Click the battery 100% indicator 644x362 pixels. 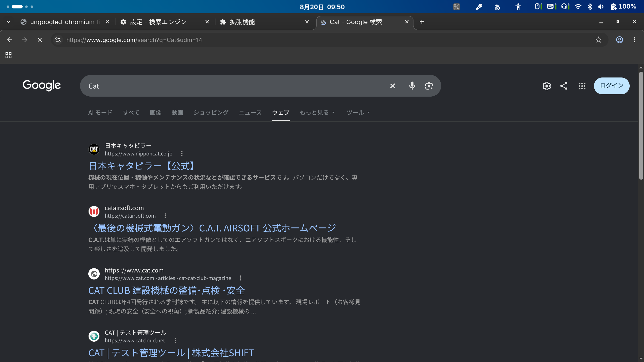coord(623,7)
